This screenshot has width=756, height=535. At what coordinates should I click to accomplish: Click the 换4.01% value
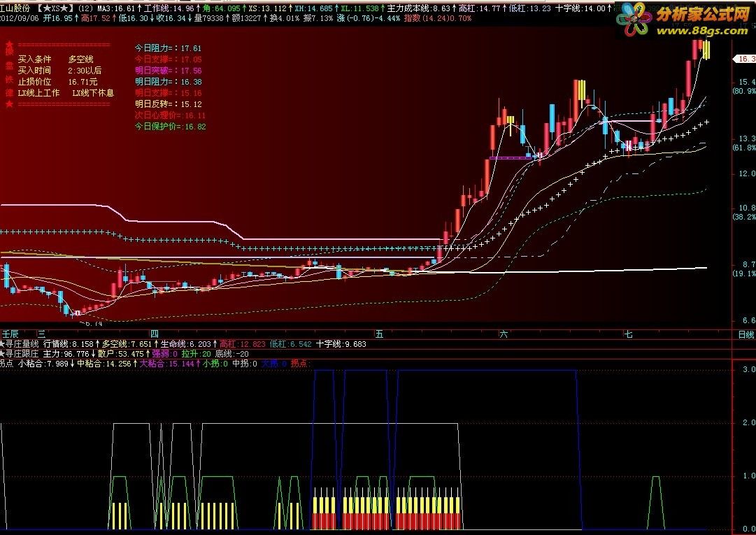point(286,18)
